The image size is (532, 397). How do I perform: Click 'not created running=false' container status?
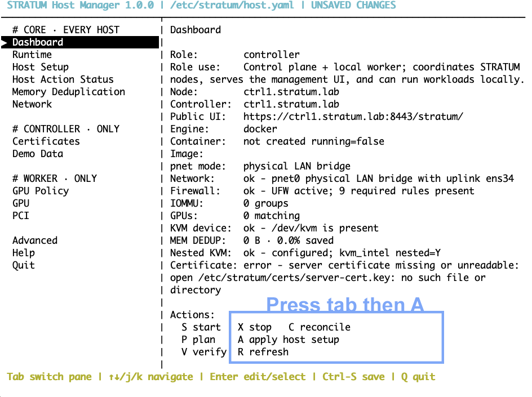(x=314, y=141)
